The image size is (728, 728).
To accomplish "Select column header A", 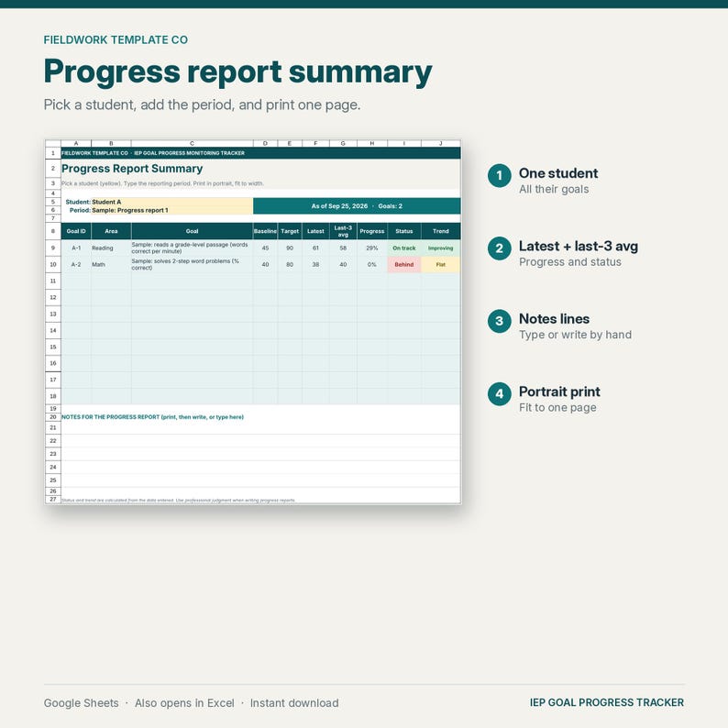I will 76,143.
